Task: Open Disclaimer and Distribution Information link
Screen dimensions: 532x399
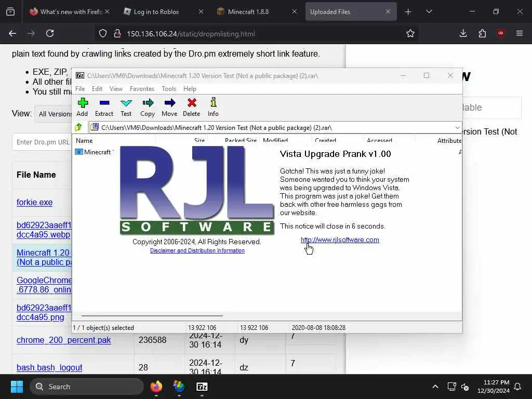Action: [197, 250]
